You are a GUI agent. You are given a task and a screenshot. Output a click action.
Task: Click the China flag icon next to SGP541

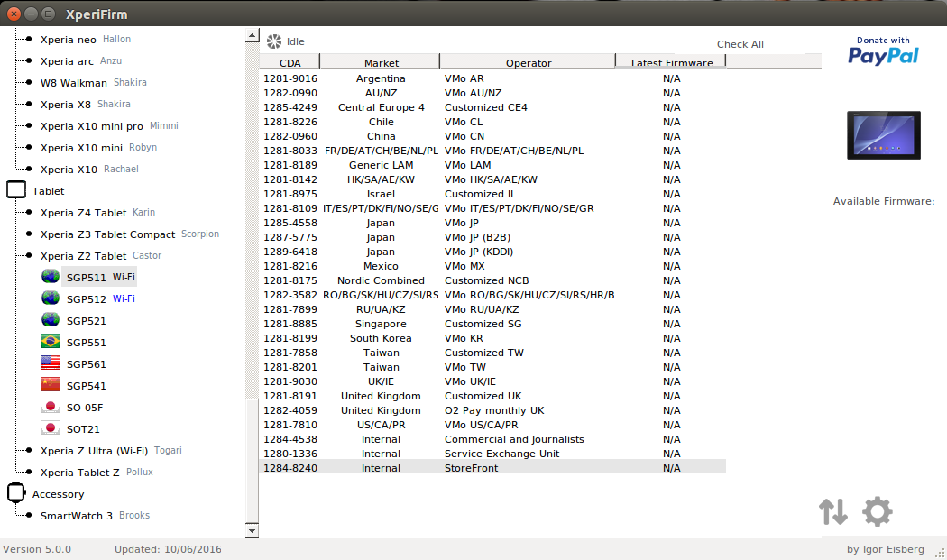pos(51,385)
